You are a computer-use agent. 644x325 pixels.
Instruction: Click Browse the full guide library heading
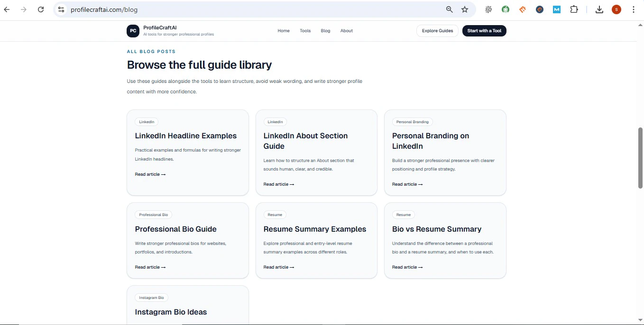pyautogui.click(x=199, y=65)
